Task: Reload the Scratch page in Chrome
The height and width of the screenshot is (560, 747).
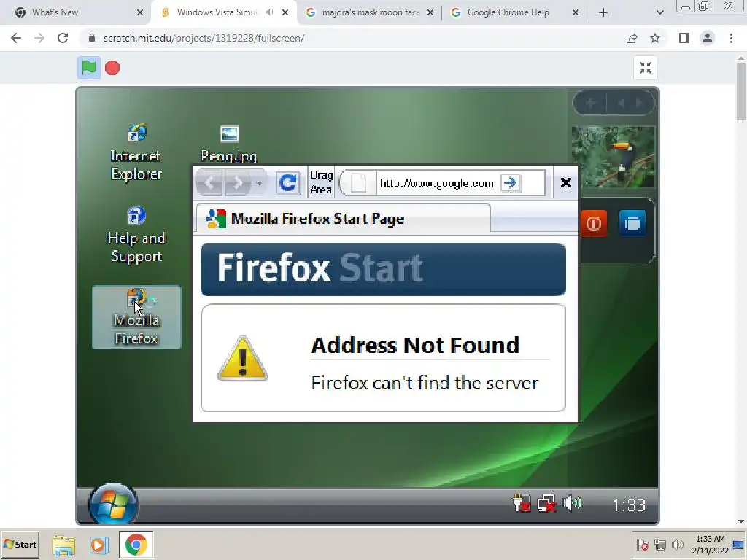Action: (x=63, y=38)
